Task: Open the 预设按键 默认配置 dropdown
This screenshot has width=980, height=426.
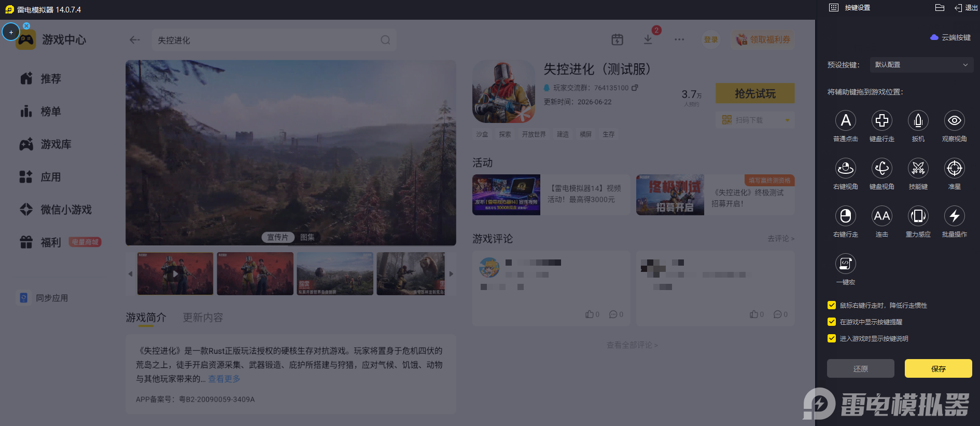Action: [x=921, y=65]
